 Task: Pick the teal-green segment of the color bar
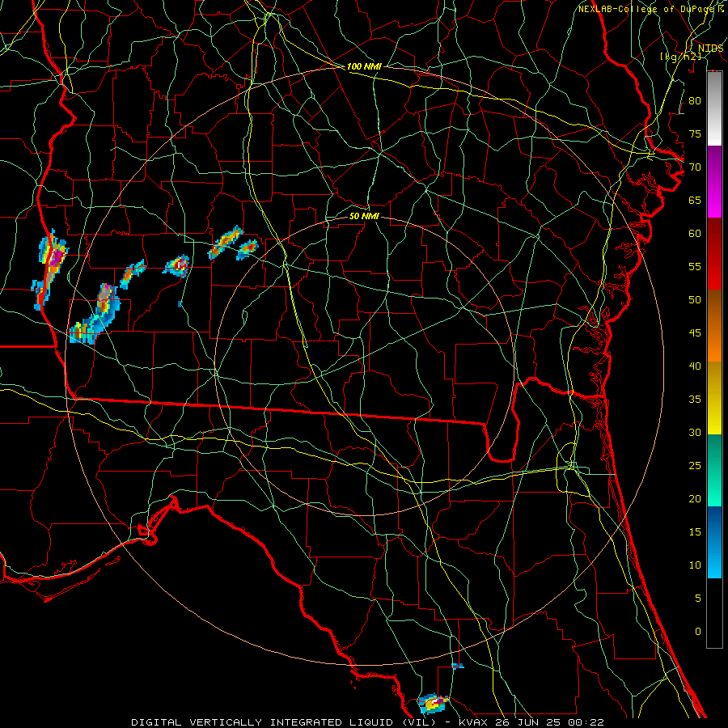click(714, 470)
